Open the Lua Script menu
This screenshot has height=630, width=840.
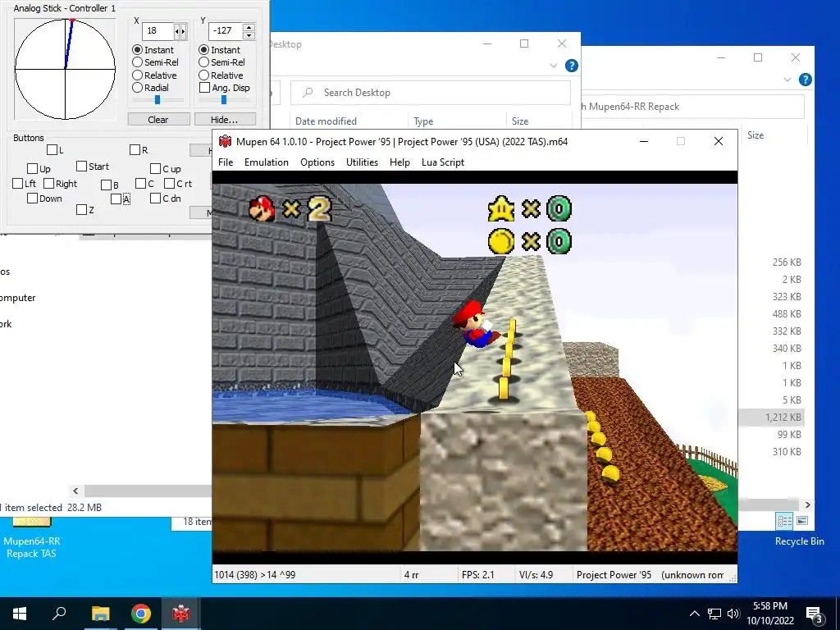(x=442, y=162)
